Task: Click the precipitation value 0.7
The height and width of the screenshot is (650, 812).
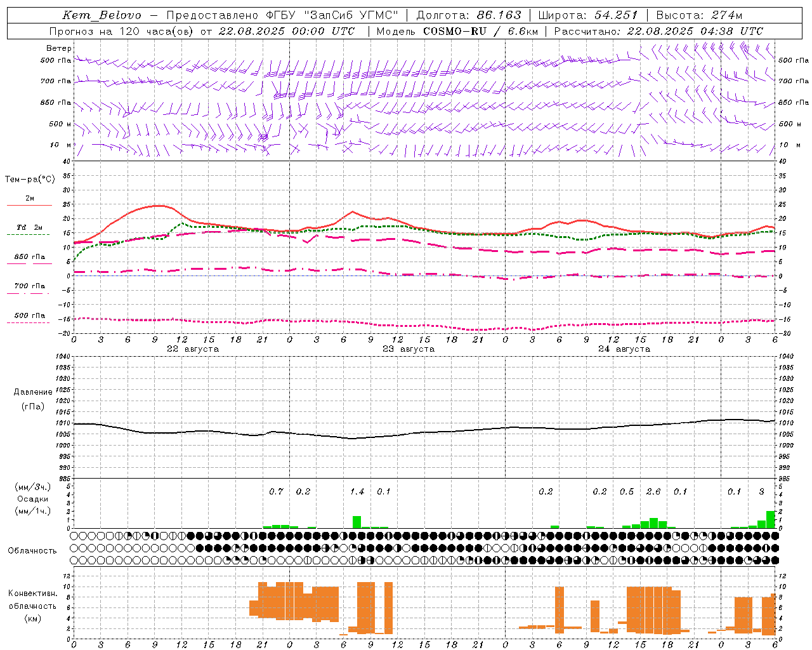Action: pos(276,492)
